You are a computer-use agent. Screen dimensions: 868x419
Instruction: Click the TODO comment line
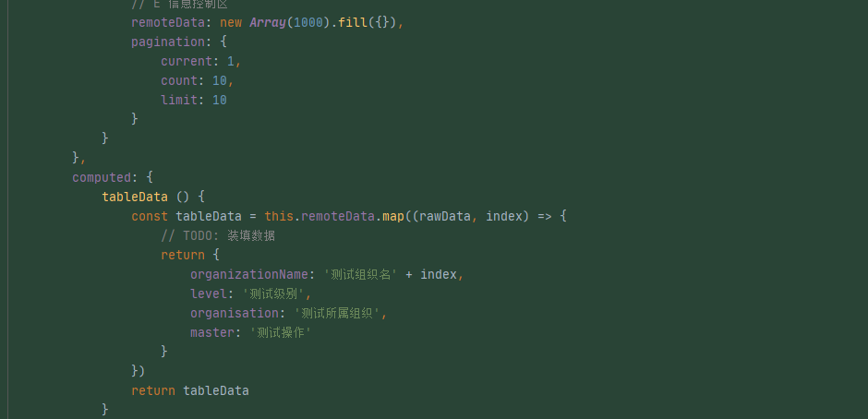coord(218,235)
